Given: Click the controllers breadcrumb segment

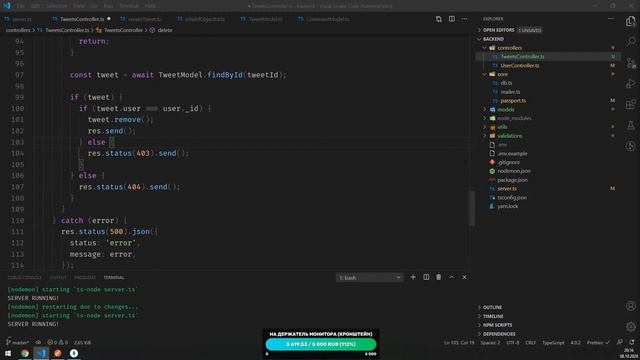Looking at the screenshot, I should 18,30.
